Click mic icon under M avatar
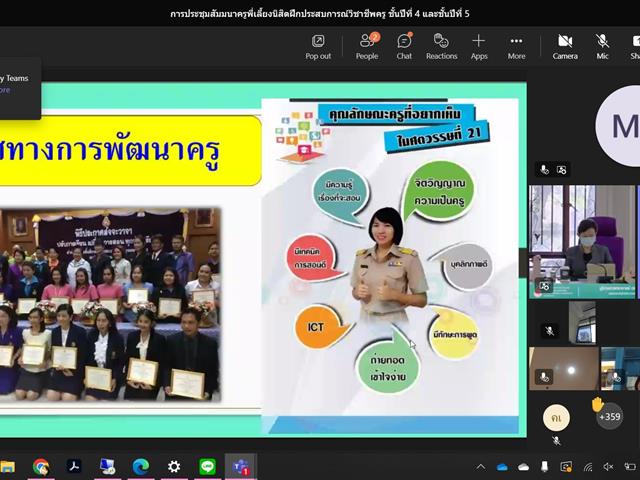The height and width of the screenshot is (480, 640). [544, 170]
